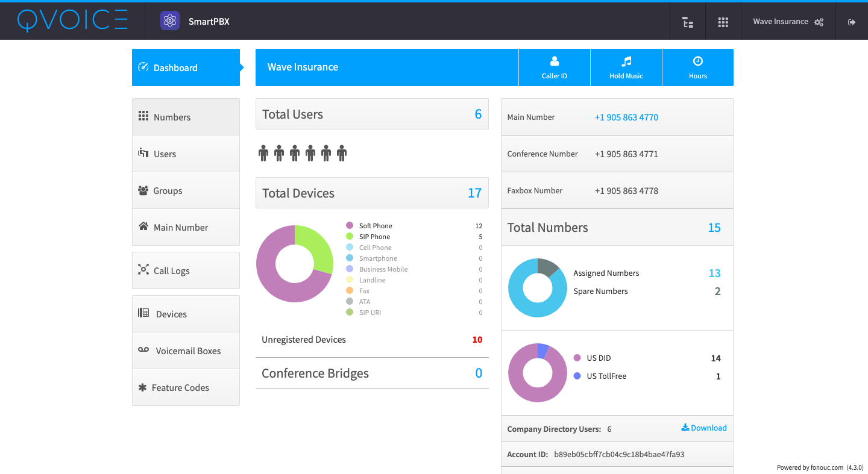Click the Total Numbers count 15

click(x=714, y=228)
